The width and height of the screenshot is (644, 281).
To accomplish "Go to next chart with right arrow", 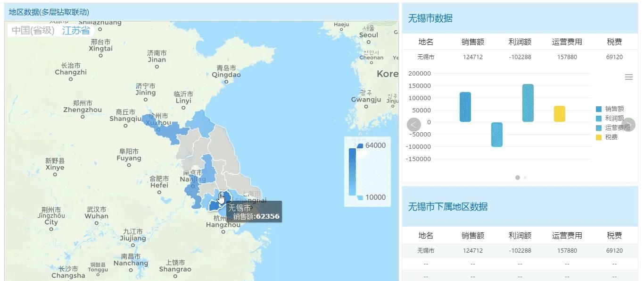I will [628, 125].
